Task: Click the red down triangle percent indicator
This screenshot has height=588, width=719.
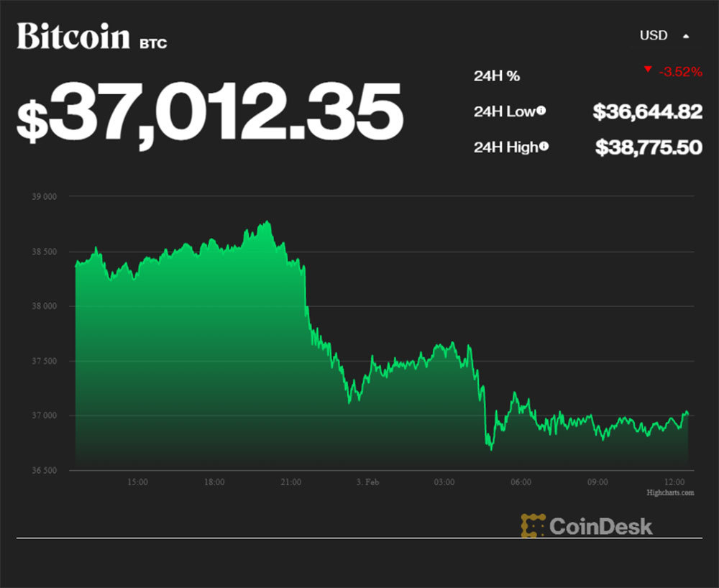Action: (648, 69)
